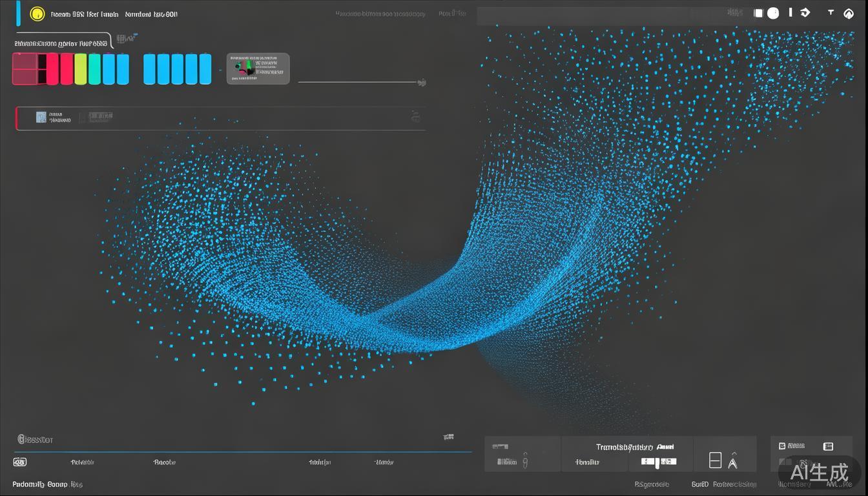The width and height of the screenshot is (868, 496).
Task: Click the small thumbnail icon in the red-edged row
Action: click(x=41, y=117)
